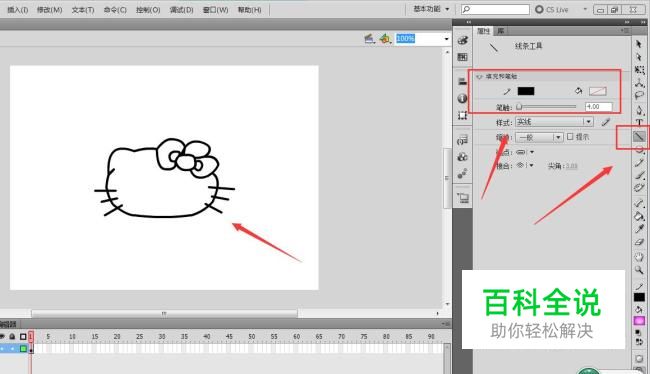Viewport: 650px width, 374px height.
Task: Click the show all layers as outlines header
Action: (23, 337)
